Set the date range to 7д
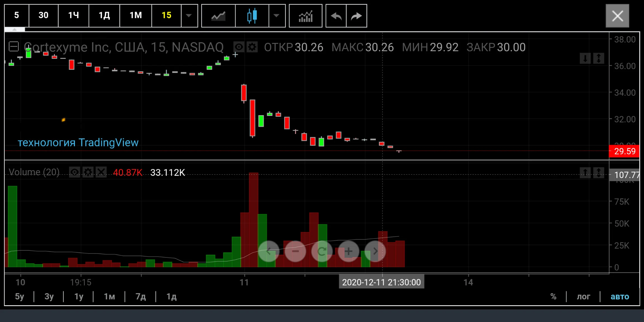The image size is (644, 322). pyautogui.click(x=141, y=297)
